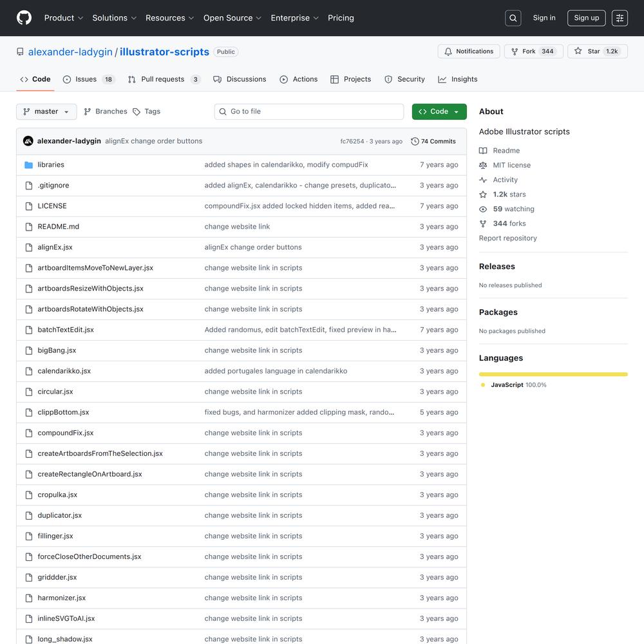Viewport: 644px width, 644px height.
Task: Open the Insights tab
Action: [x=457, y=79]
